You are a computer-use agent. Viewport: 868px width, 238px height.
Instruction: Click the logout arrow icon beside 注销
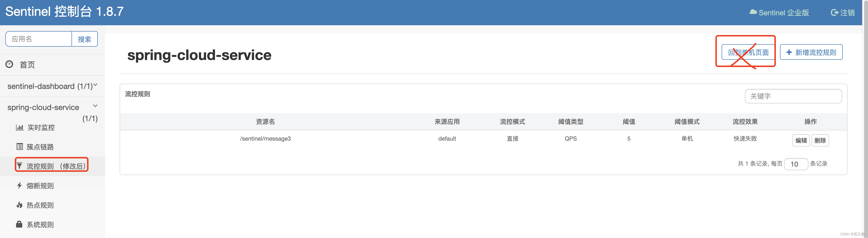point(835,12)
